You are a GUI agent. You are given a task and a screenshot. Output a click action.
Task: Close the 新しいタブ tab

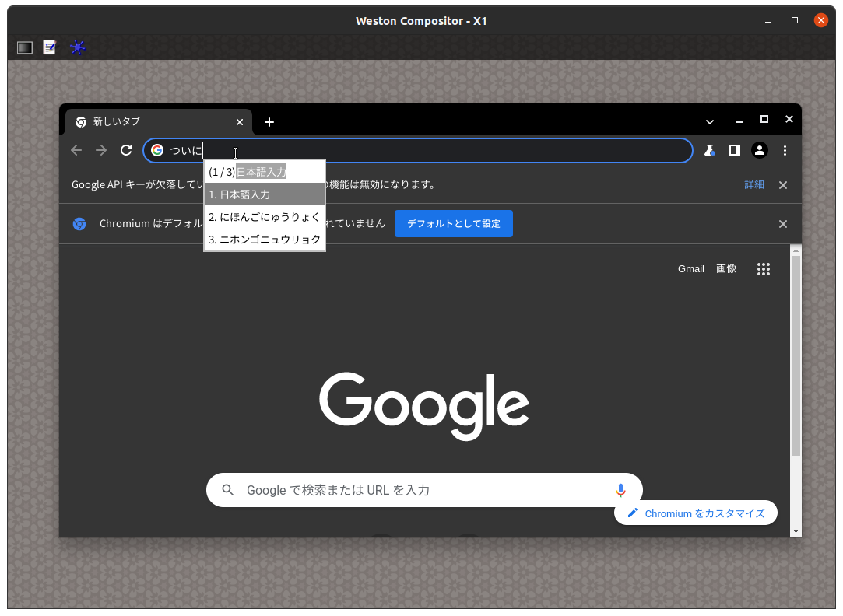point(240,122)
